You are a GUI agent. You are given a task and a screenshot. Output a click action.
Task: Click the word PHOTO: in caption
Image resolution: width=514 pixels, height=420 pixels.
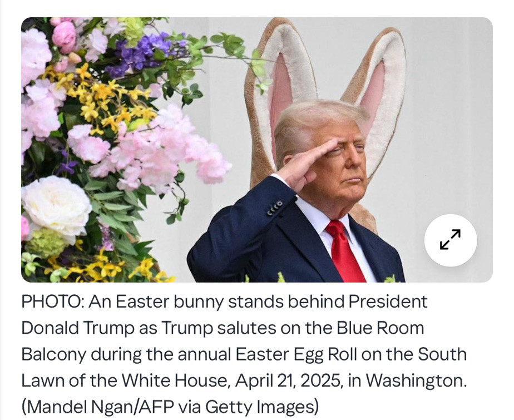pos(53,302)
